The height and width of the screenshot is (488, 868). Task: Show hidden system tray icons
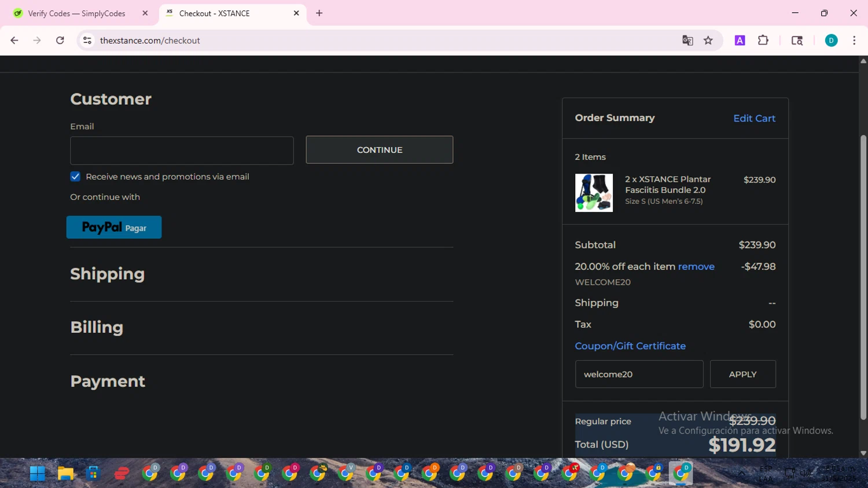(x=741, y=474)
